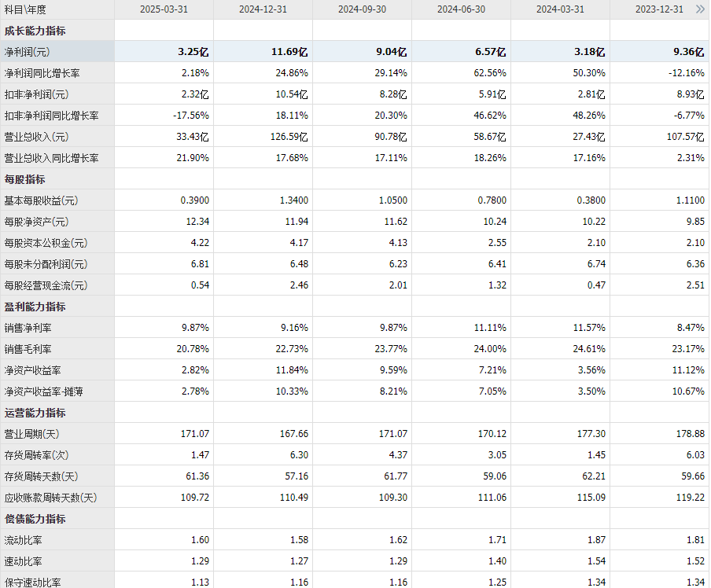
Task: Click the 2024-09-30 date header
Action: [362, 9]
